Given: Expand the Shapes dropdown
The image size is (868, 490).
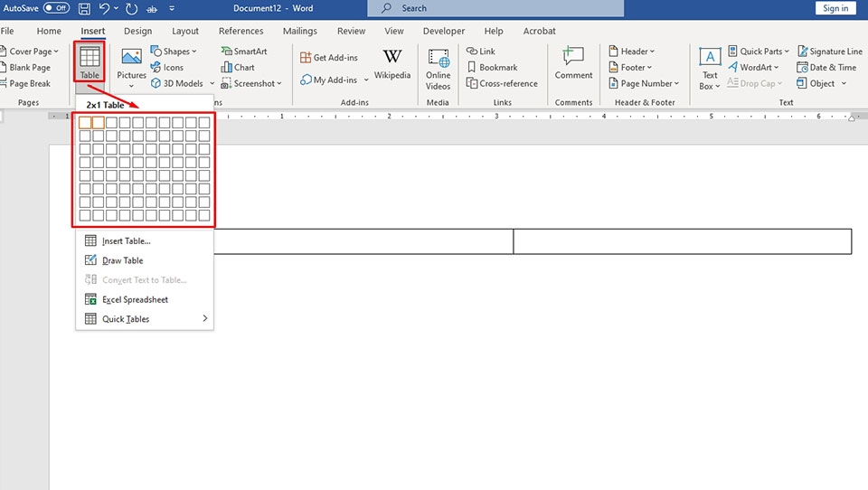Looking at the screenshot, I should click(x=174, y=52).
